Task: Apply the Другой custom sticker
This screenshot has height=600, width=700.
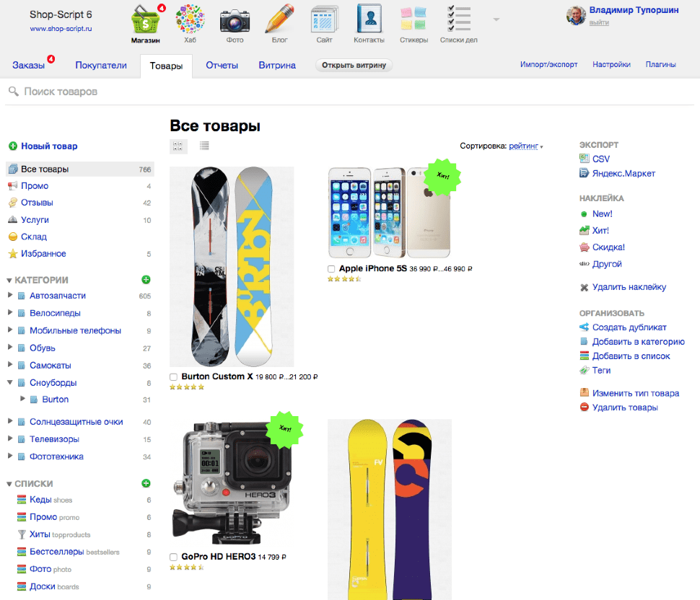Action: pos(607,264)
